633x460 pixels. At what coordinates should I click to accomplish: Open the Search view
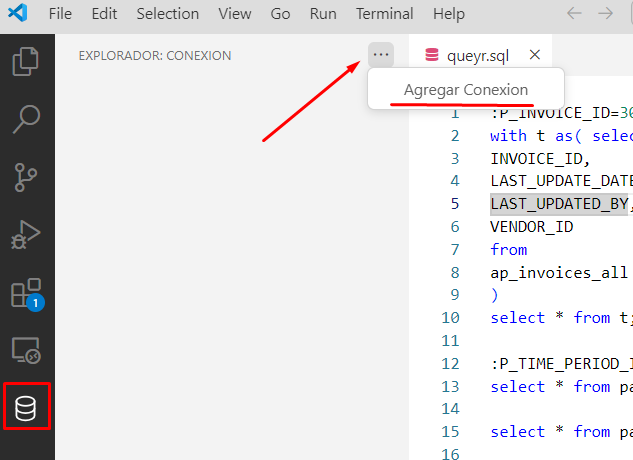click(x=26, y=119)
